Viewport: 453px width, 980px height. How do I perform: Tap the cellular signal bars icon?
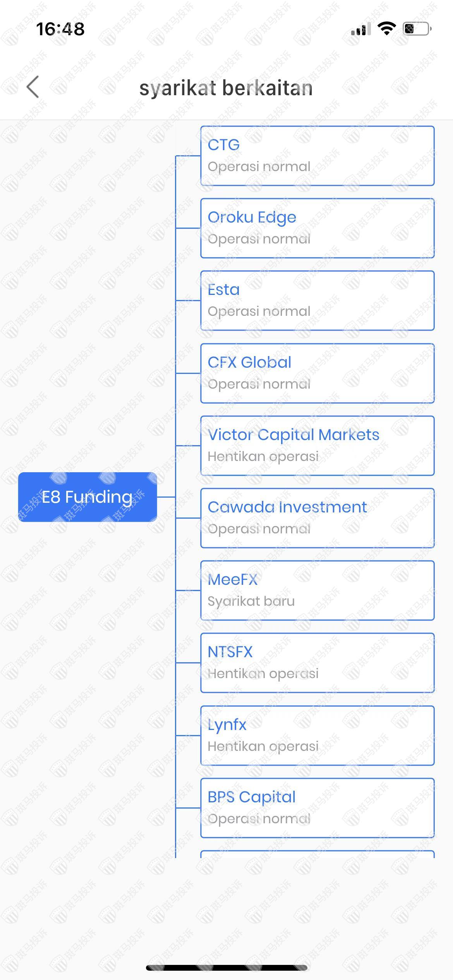(360, 29)
